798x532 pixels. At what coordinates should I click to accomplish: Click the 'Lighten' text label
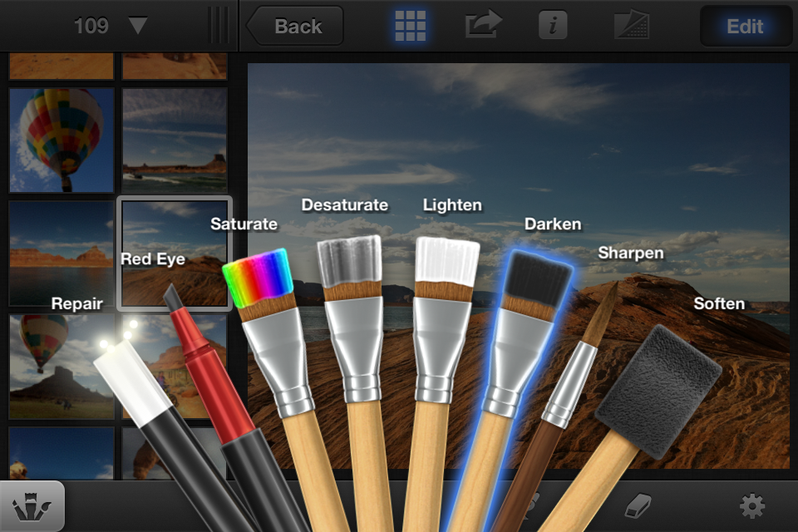click(452, 204)
